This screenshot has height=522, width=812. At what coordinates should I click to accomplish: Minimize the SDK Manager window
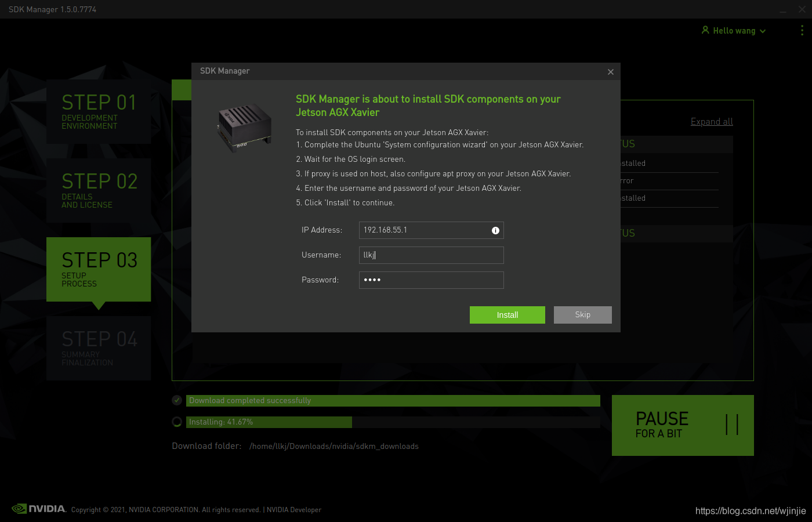pos(784,10)
